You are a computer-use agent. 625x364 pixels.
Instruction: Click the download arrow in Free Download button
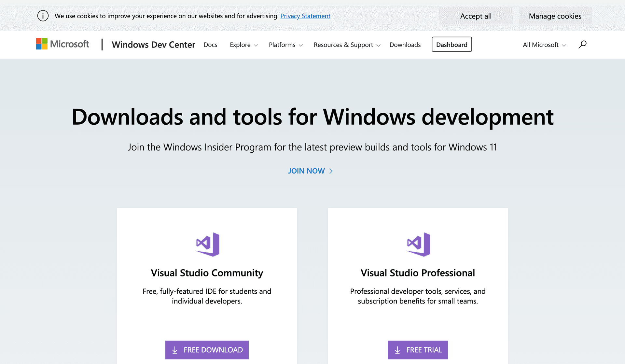point(175,350)
